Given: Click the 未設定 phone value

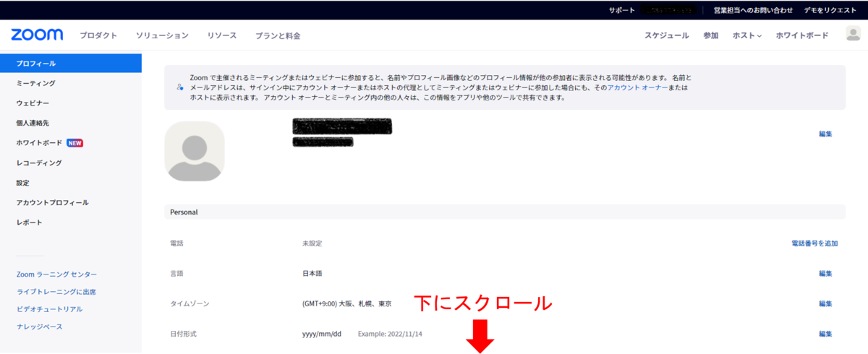Looking at the screenshot, I should coord(312,243).
